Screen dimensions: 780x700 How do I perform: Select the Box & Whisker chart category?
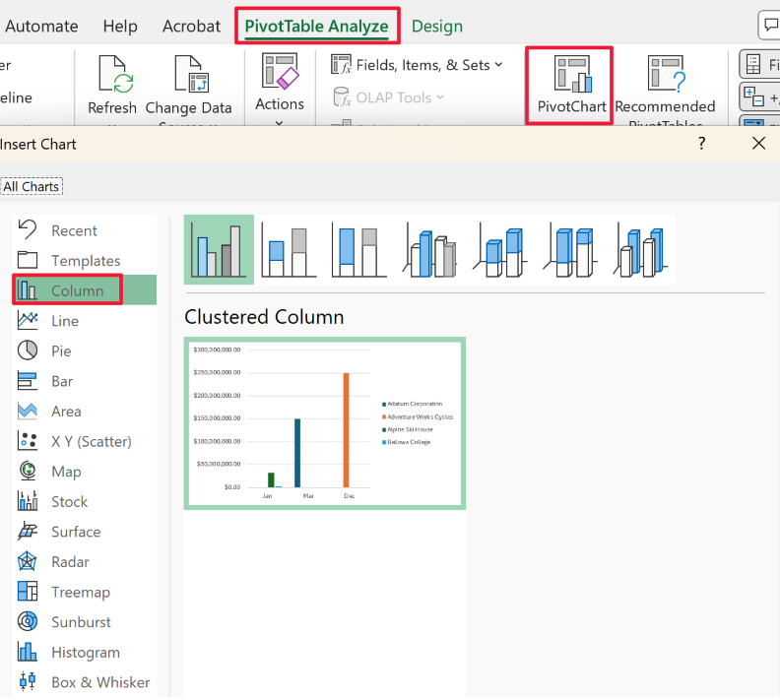point(85,682)
